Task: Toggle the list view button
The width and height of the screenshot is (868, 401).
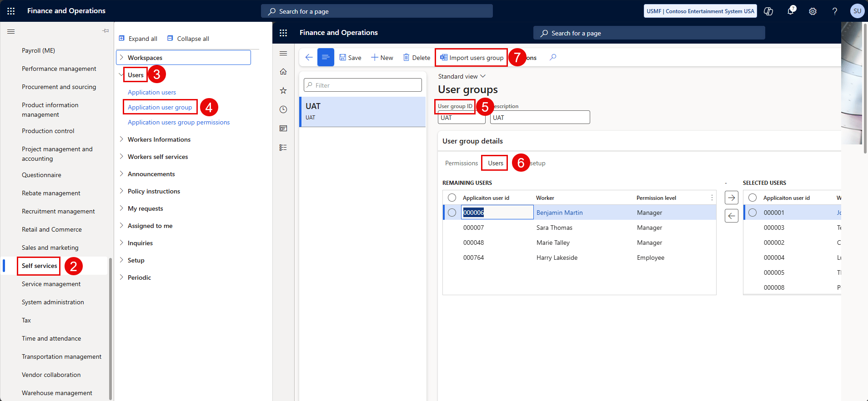Action: [x=326, y=57]
